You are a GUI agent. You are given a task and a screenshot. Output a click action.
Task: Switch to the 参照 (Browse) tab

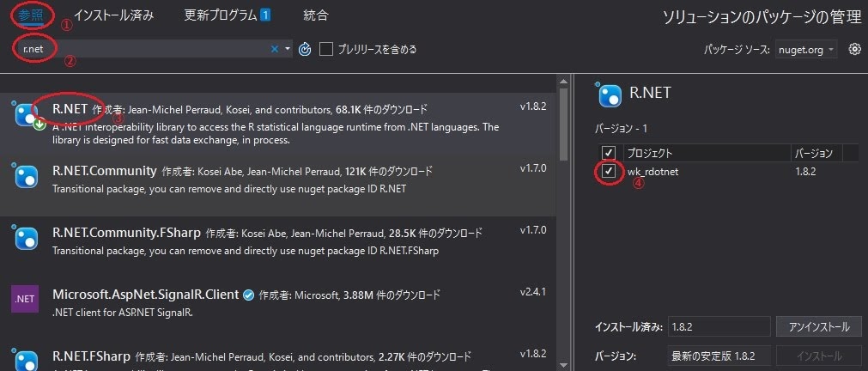pyautogui.click(x=30, y=15)
